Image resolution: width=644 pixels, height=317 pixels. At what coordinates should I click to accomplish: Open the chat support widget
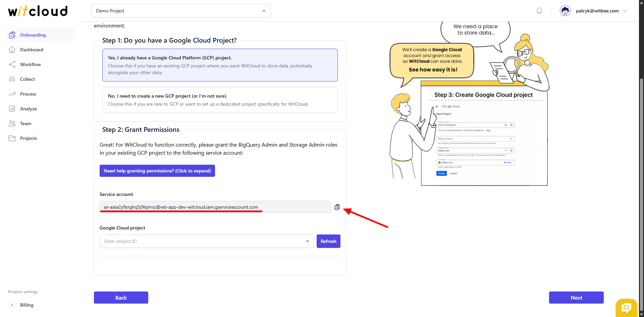(x=626, y=307)
